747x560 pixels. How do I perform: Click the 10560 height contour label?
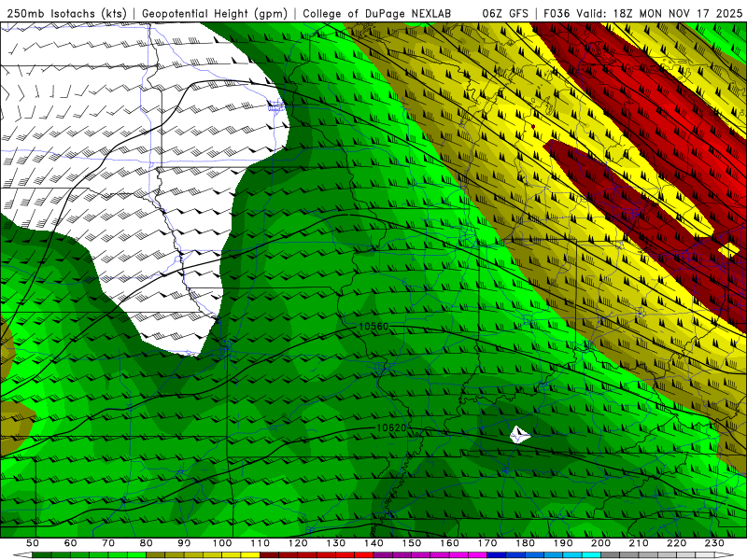373,326
